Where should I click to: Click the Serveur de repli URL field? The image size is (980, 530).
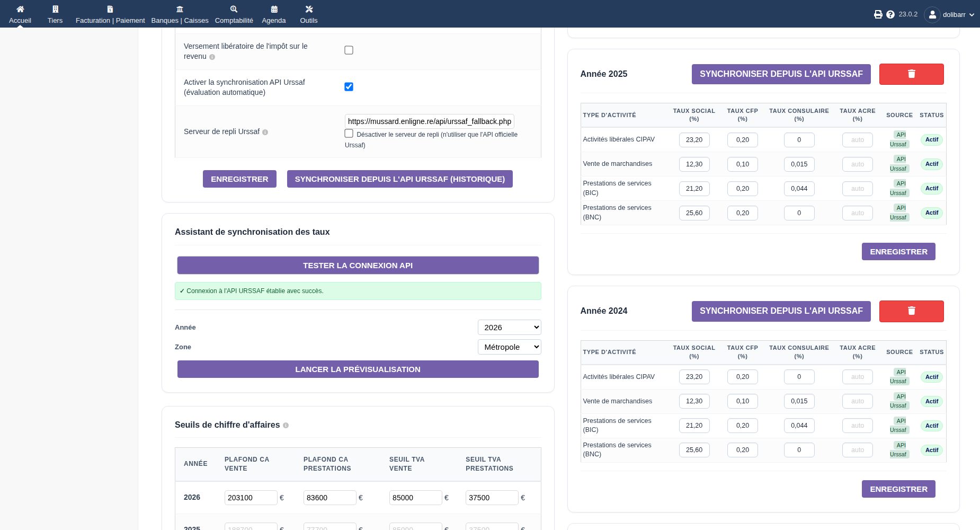[430, 121]
